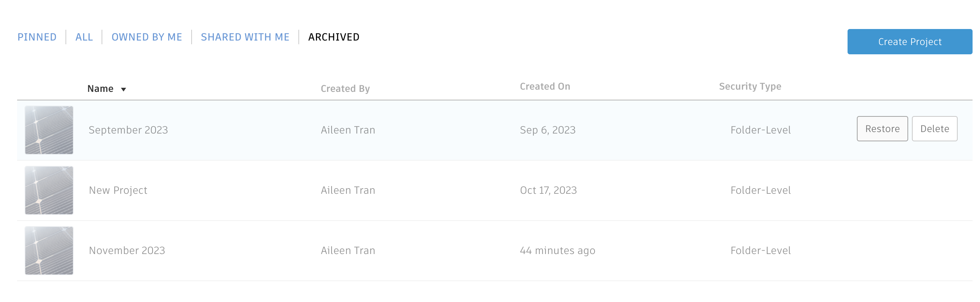
Task: Click the Oct 17, 2023 date cell
Action: pyautogui.click(x=548, y=190)
